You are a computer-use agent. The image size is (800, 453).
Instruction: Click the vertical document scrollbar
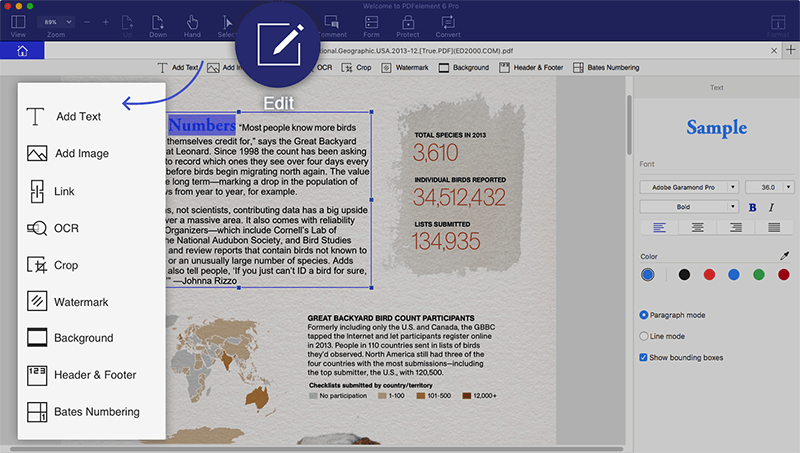tap(629, 125)
